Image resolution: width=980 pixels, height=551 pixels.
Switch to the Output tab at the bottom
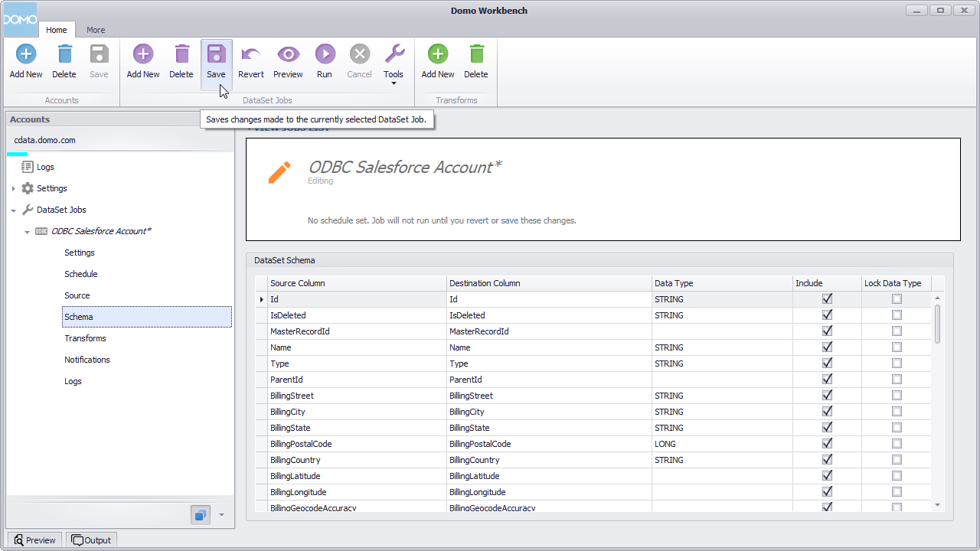pyautogui.click(x=91, y=540)
